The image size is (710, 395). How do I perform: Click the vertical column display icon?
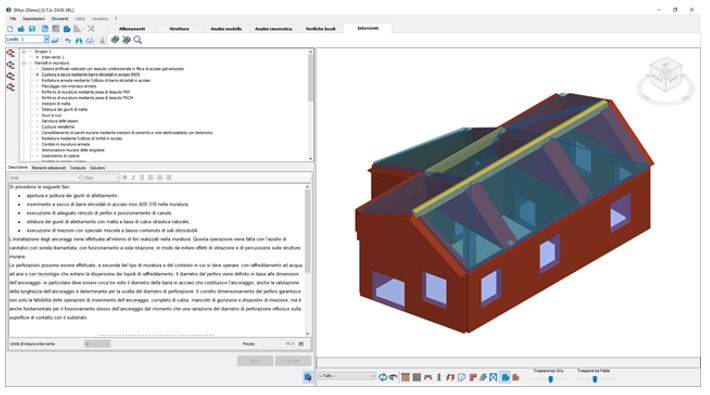click(x=439, y=377)
